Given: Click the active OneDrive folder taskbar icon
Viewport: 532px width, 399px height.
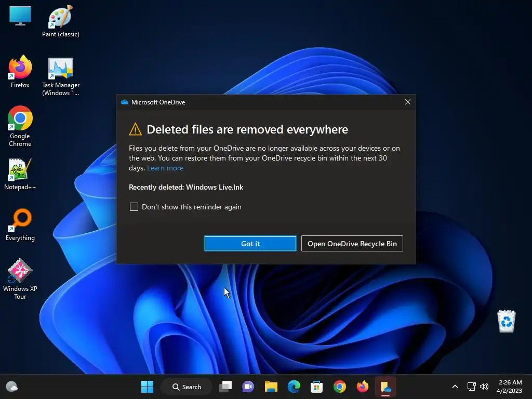Looking at the screenshot, I should [385, 387].
